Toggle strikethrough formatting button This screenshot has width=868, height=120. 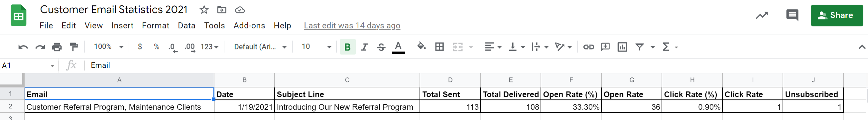[x=381, y=47]
